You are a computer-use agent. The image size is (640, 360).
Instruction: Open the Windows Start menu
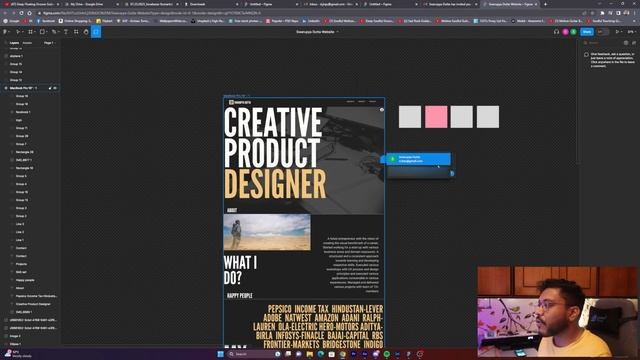click(x=220, y=354)
